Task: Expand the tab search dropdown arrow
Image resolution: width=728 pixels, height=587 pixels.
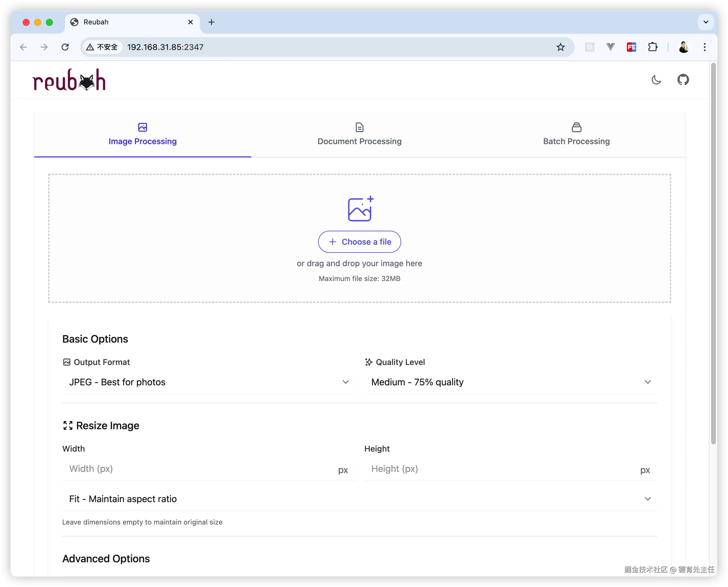Action: pyautogui.click(x=706, y=22)
